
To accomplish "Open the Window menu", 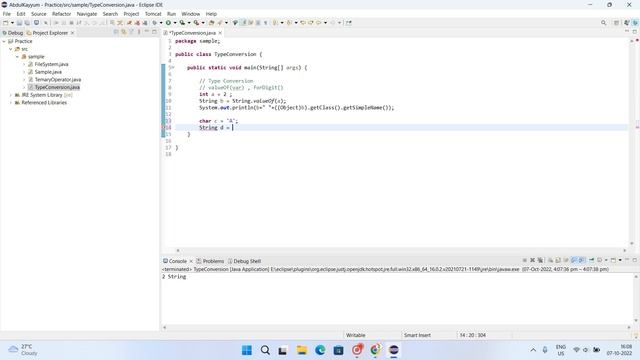I will pos(191,14).
